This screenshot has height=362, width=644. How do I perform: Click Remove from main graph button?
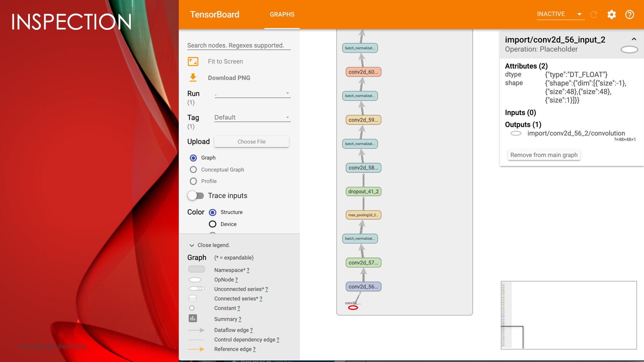544,155
